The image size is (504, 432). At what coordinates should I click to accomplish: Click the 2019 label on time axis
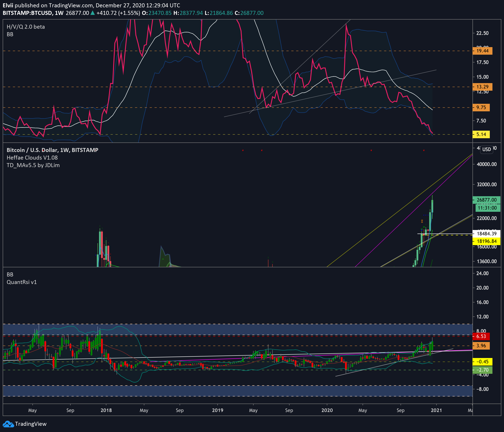pos(218,410)
